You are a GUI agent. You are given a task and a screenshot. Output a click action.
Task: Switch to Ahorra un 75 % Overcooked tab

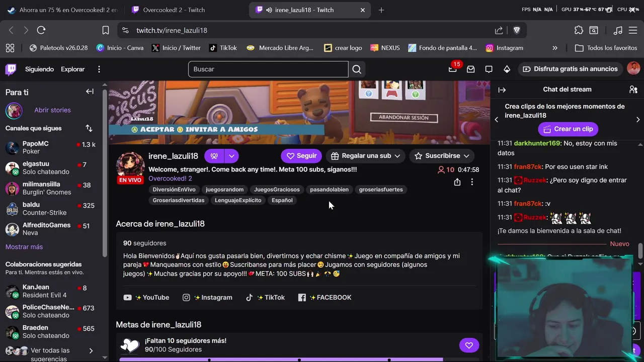[63, 10]
